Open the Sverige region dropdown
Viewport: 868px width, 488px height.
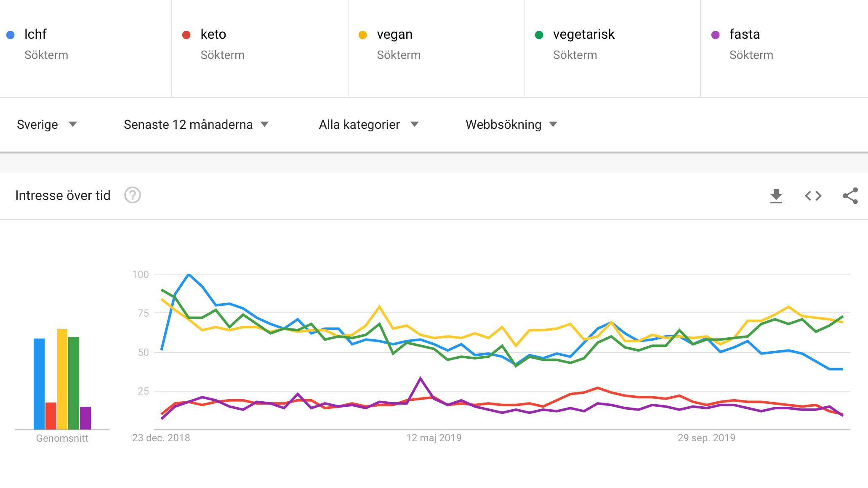click(x=47, y=125)
